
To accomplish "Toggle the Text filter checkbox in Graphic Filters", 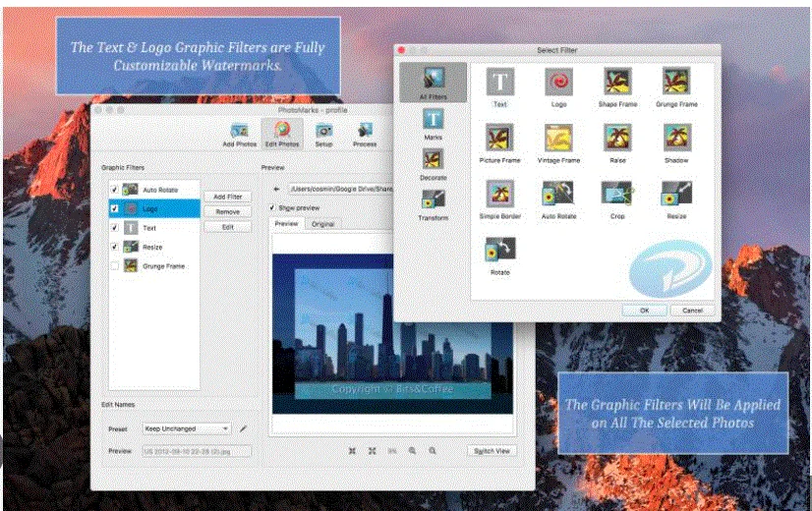I will point(114,228).
